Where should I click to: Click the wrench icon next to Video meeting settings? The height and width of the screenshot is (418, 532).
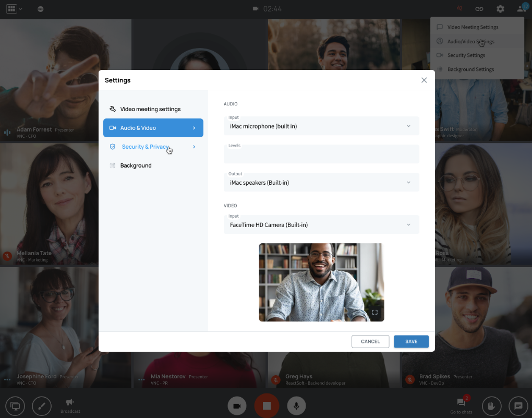[113, 109]
